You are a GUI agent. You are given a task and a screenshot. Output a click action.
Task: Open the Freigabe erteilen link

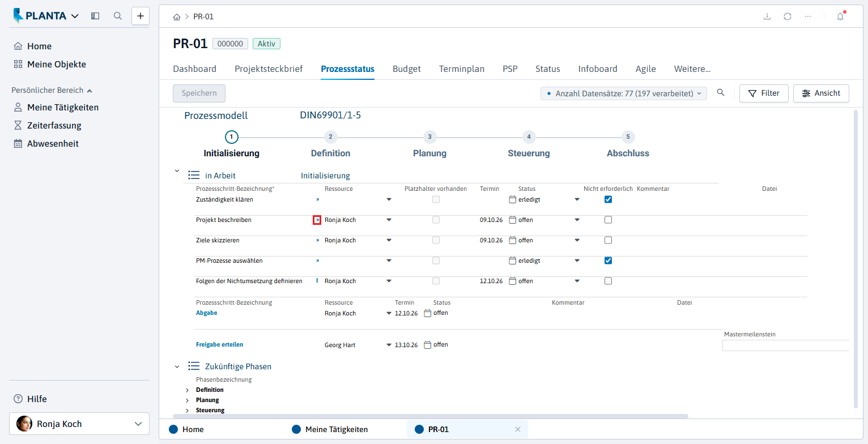pyautogui.click(x=219, y=344)
